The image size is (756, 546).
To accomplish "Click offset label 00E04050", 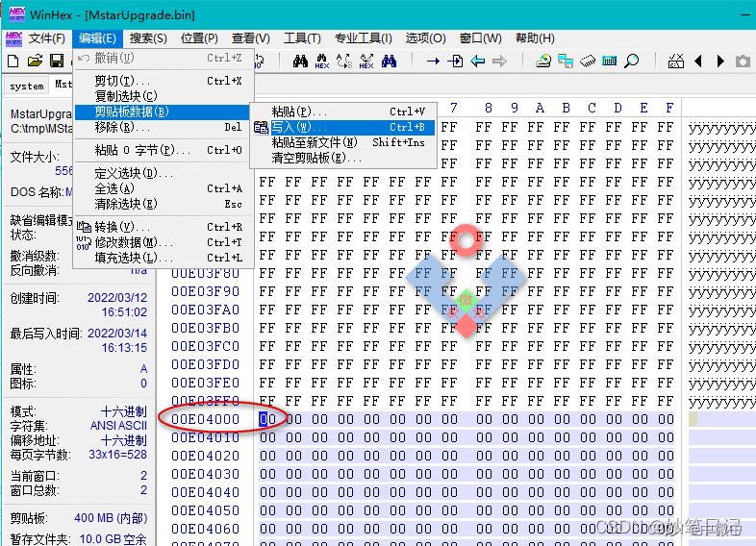I will [x=206, y=510].
